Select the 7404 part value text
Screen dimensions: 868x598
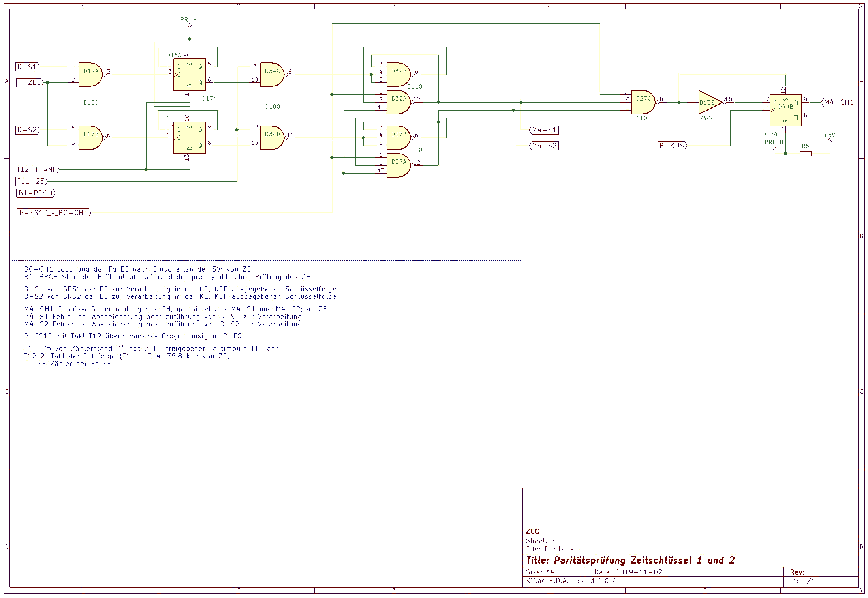(707, 118)
